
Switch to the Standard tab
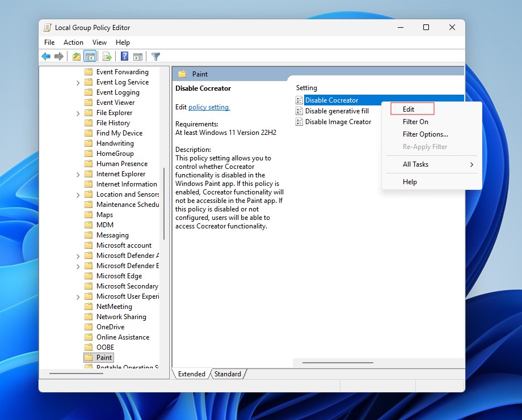click(228, 374)
